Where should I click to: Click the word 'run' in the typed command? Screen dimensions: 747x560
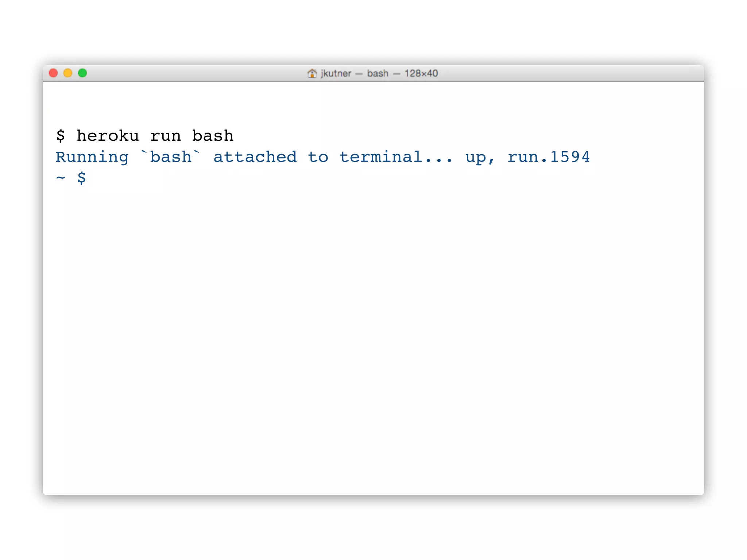point(166,136)
